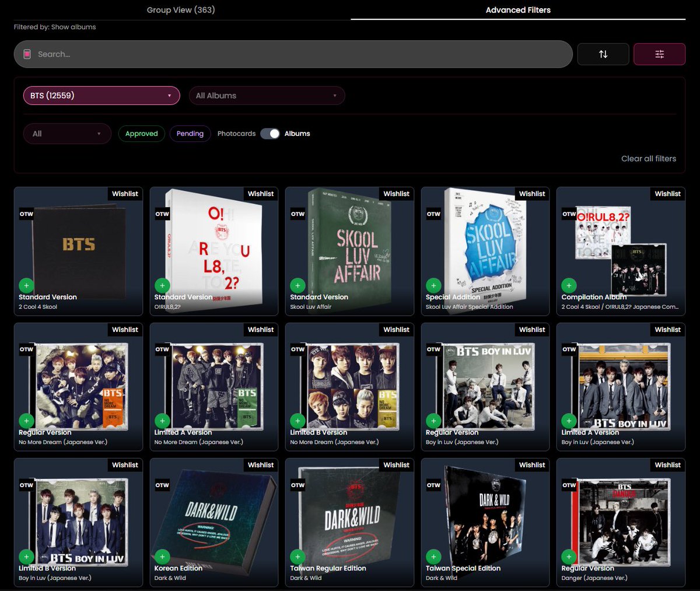Click OTW badge on 2 Cool 4 Skool card
This screenshot has height=591, width=700.
pos(26,214)
